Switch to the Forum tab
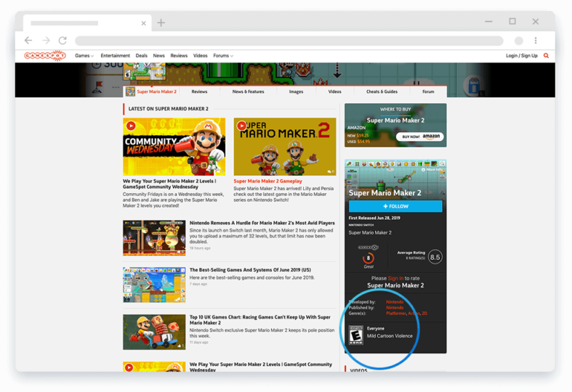Viewport: 572px width, 392px height. [428, 91]
